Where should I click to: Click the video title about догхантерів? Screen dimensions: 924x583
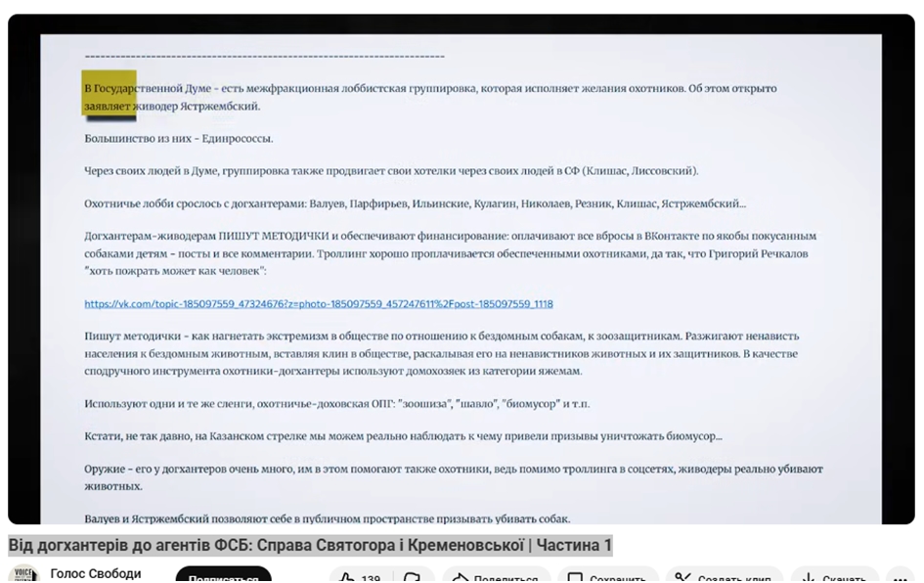310,545
